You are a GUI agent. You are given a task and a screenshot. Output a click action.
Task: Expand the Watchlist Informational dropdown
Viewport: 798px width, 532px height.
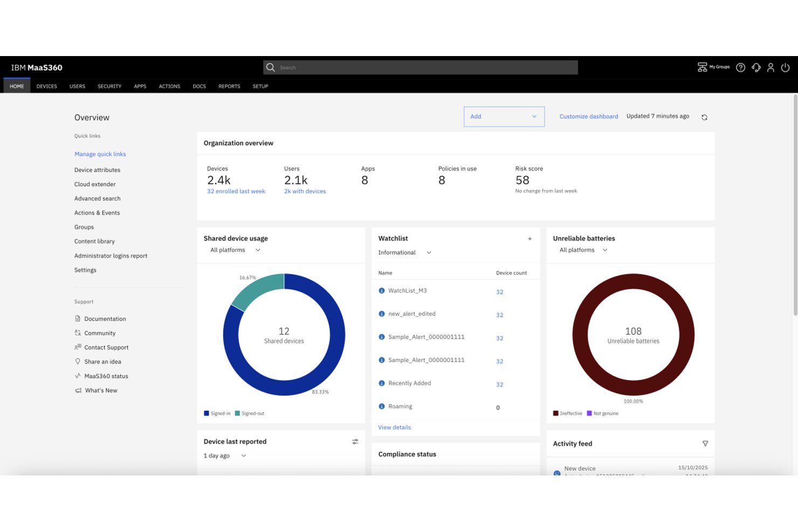[405, 252]
